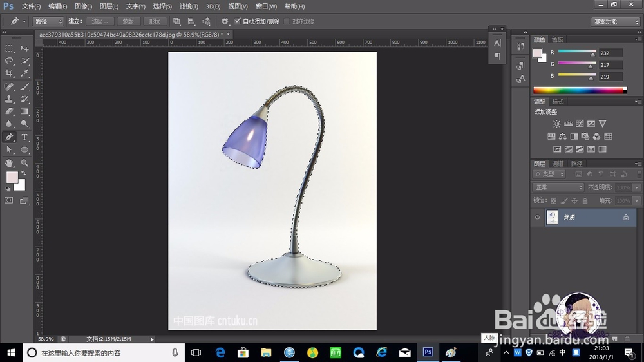Switch to the 路径 panel tab
The image size is (644, 362).
coord(576,164)
